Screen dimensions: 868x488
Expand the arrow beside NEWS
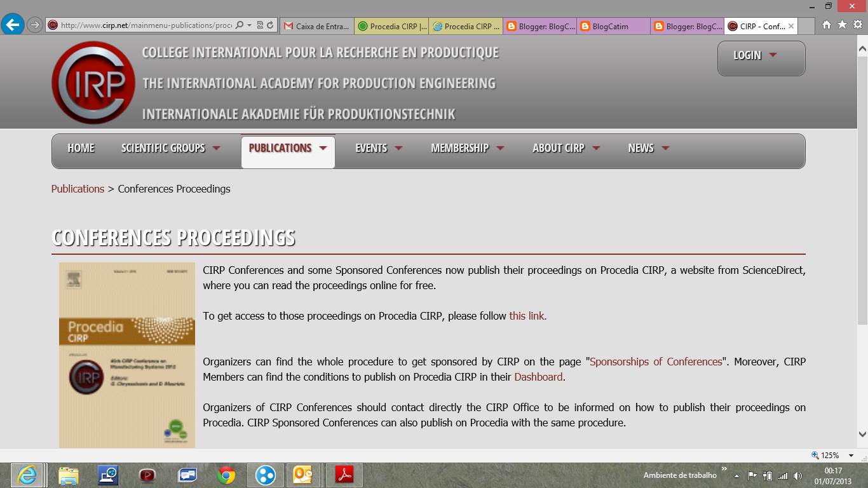pyautogui.click(x=665, y=148)
